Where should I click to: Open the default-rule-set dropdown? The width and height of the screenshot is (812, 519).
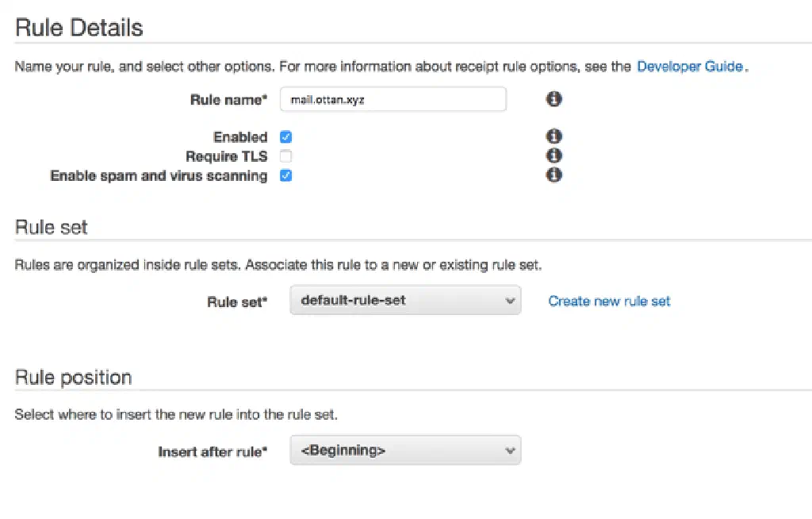click(x=404, y=301)
